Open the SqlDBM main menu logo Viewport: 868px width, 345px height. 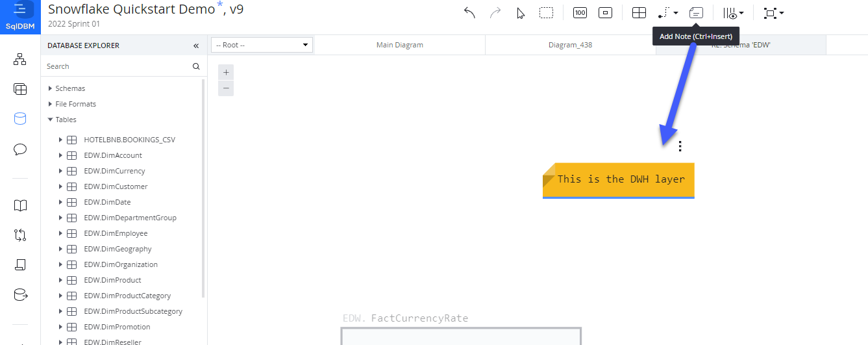[x=20, y=17]
